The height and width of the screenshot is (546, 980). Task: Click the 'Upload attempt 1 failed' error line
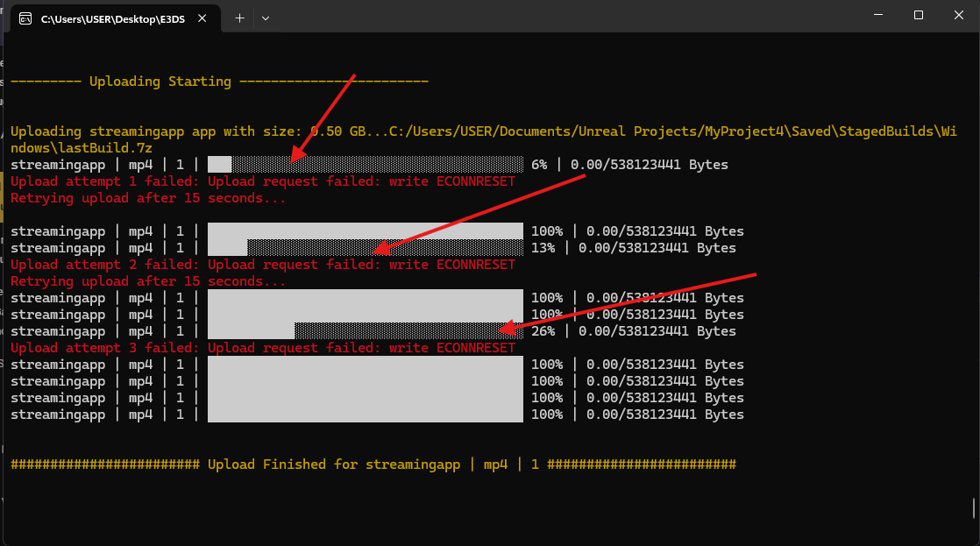pos(263,181)
